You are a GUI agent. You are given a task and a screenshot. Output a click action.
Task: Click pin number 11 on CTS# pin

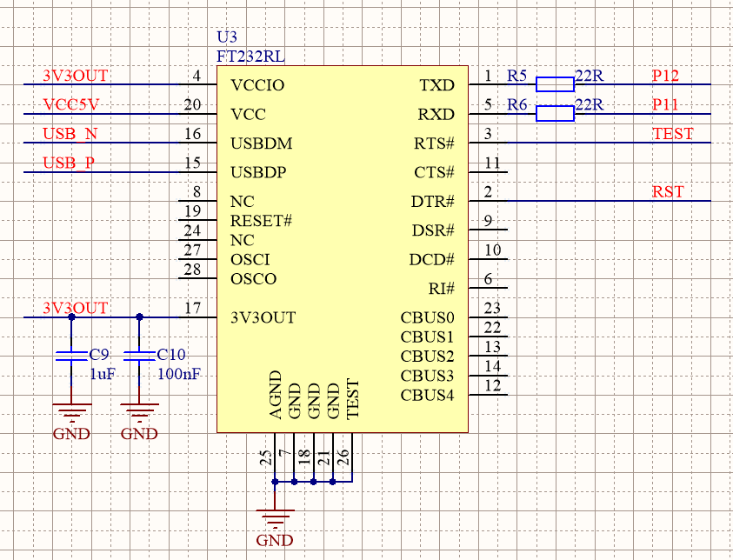point(493,163)
